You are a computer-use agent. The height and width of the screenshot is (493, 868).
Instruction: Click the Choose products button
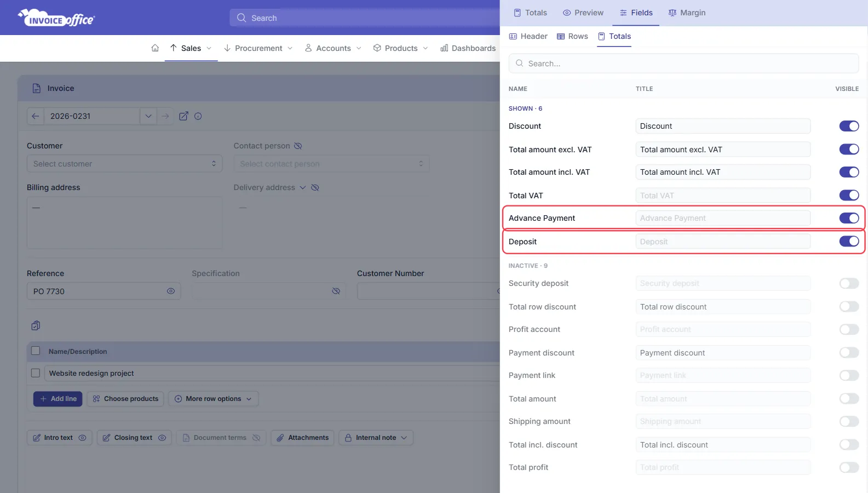pos(125,399)
